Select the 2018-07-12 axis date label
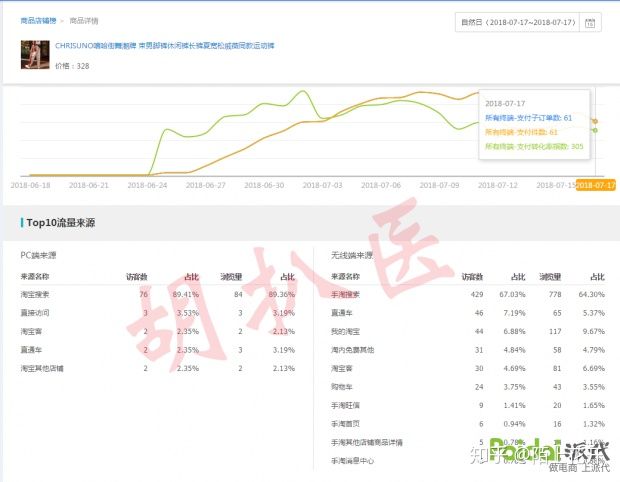620x482 pixels. [x=497, y=185]
